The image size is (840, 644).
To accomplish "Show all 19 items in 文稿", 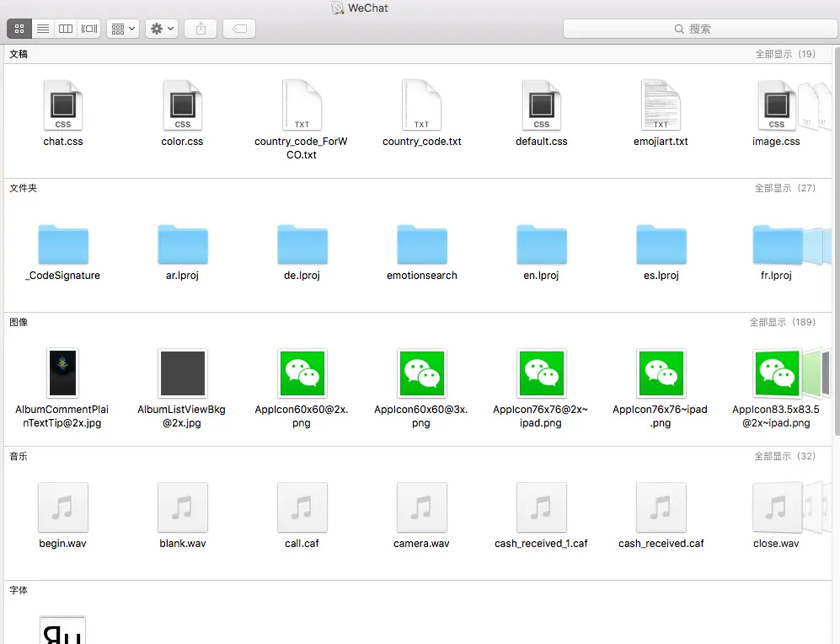I will click(785, 54).
